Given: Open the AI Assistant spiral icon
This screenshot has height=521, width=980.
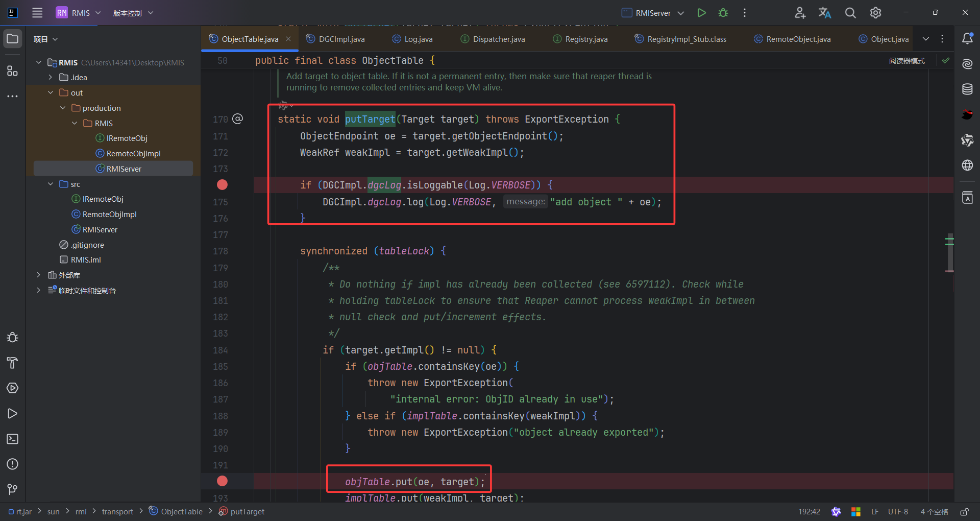Looking at the screenshot, I should (x=967, y=64).
